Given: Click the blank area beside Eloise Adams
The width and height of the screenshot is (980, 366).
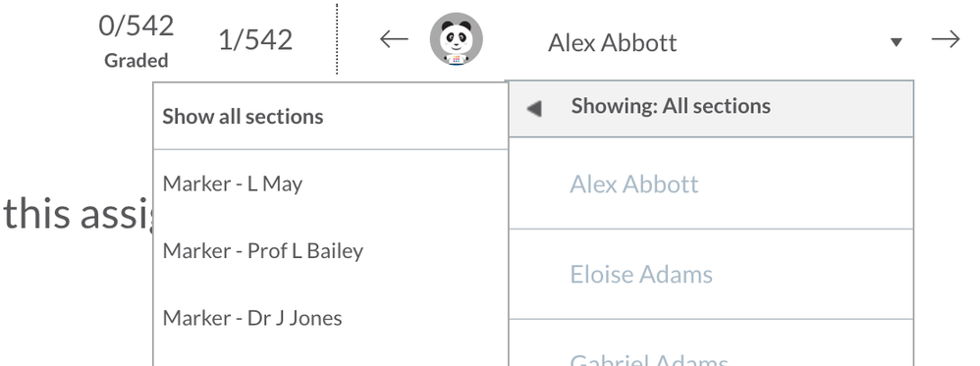Looking at the screenshot, I should pos(812,274).
